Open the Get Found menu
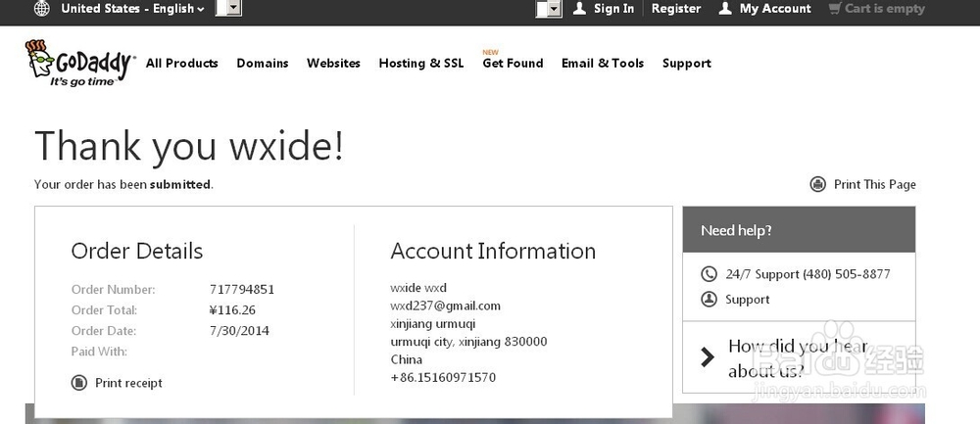Viewport: 980px width, 424px height. click(x=513, y=63)
